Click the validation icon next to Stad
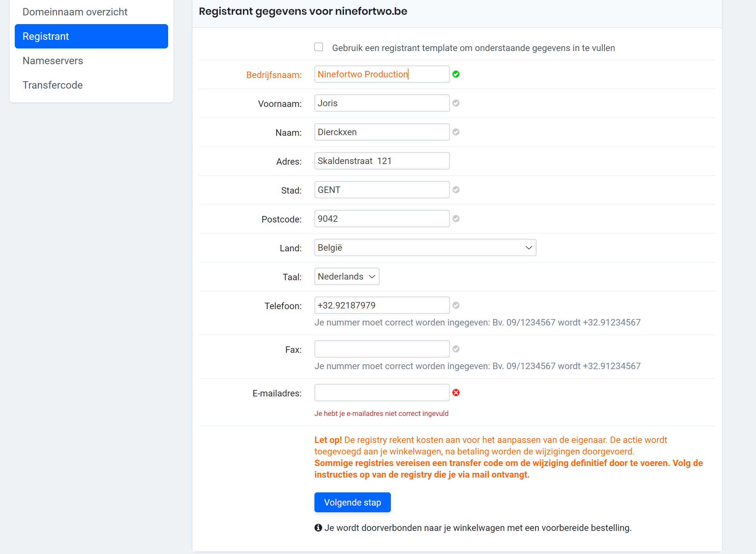 [456, 190]
